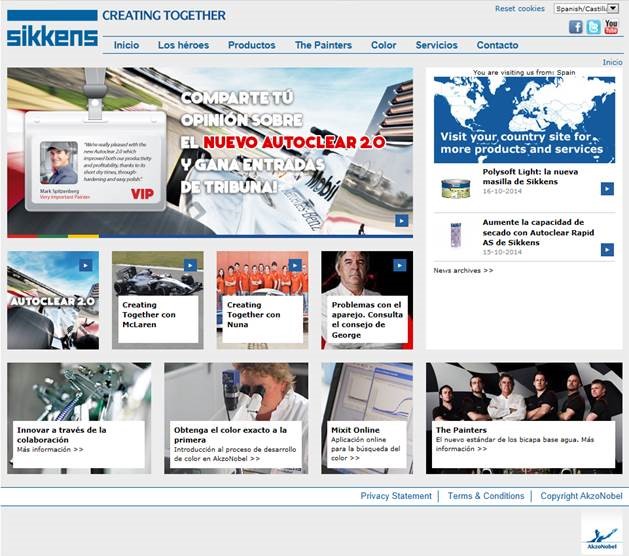Screen dimensions: 629x556
Task: Open the Sikkens Twitter icon
Action: coord(593,27)
